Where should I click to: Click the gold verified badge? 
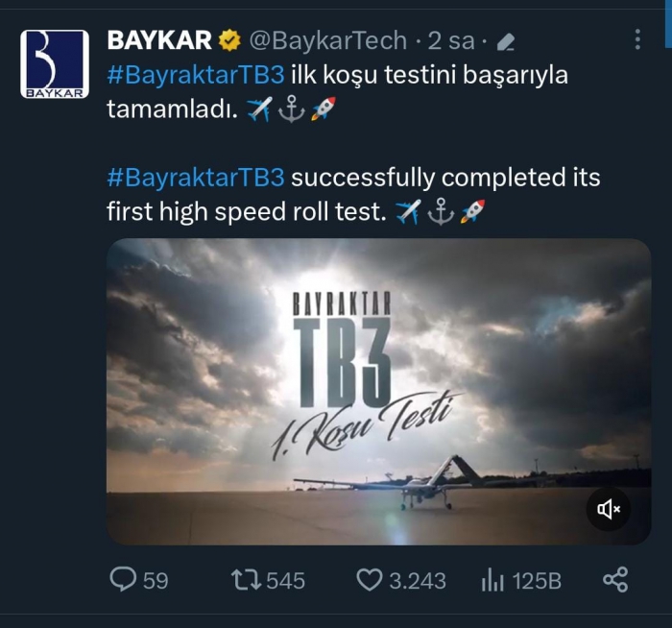(x=229, y=40)
